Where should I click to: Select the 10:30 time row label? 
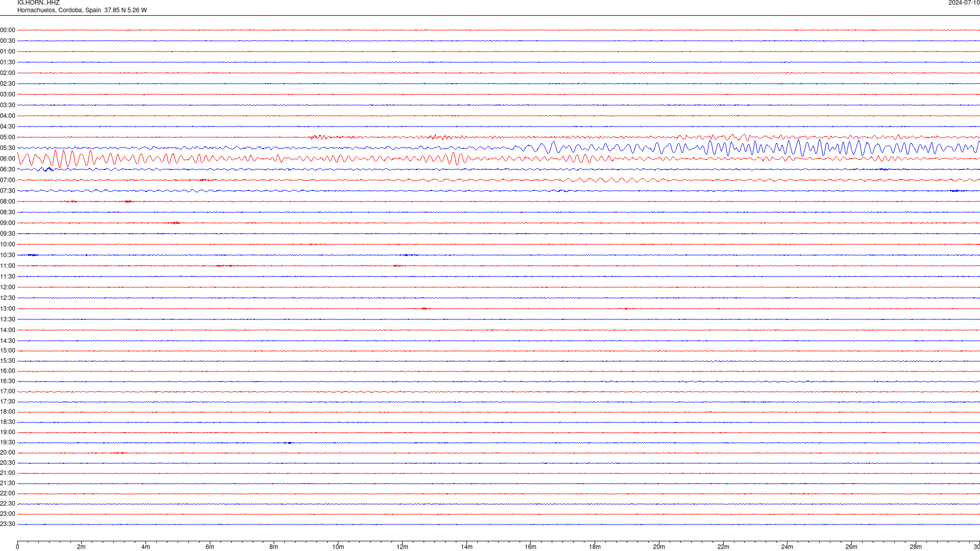tap(8, 255)
